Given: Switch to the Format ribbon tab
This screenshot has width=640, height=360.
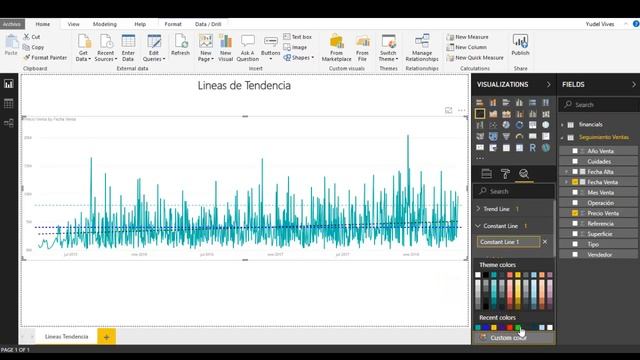Looking at the screenshot, I should click(x=173, y=24).
